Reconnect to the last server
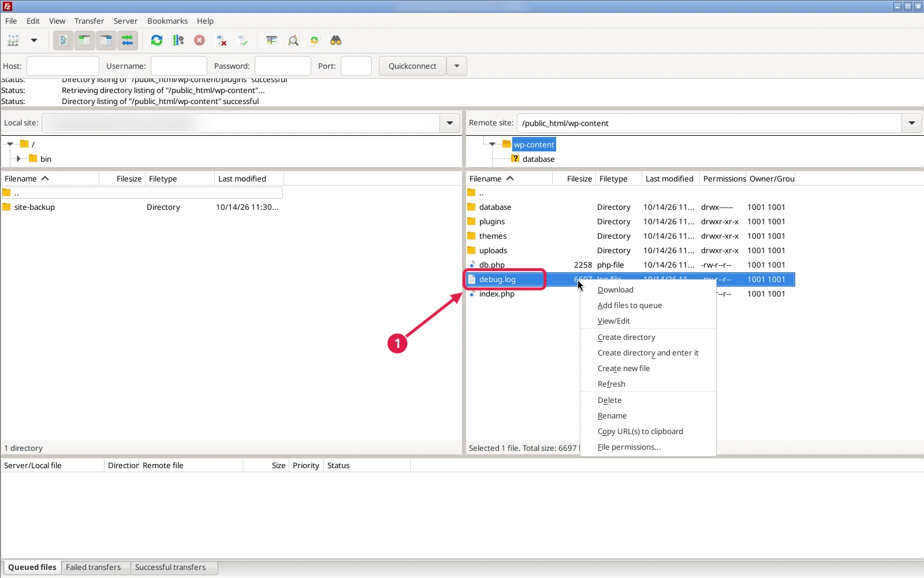Screen dimensions: 924x578 (x=243, y=40)
